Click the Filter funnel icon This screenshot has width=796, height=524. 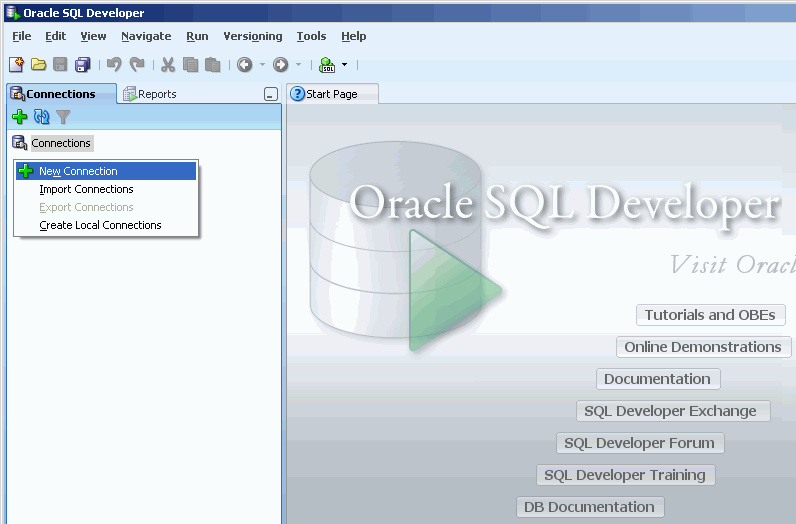point(63,117)
